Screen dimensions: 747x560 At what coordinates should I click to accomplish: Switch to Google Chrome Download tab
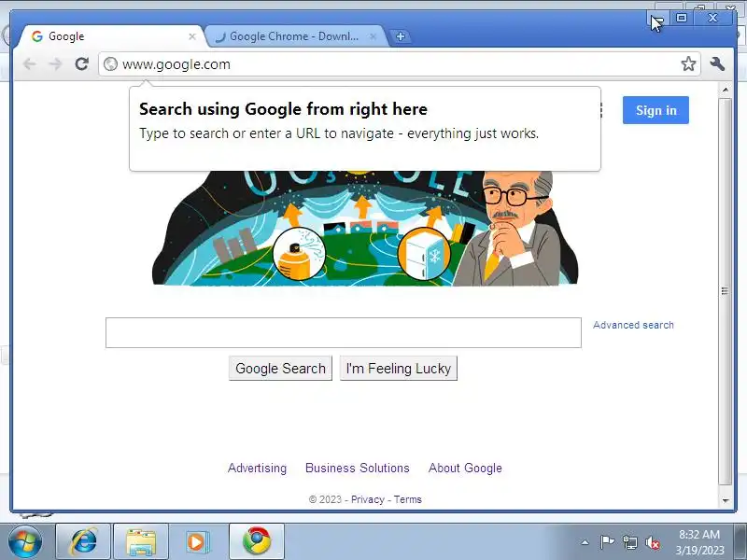tap(296, 36)
